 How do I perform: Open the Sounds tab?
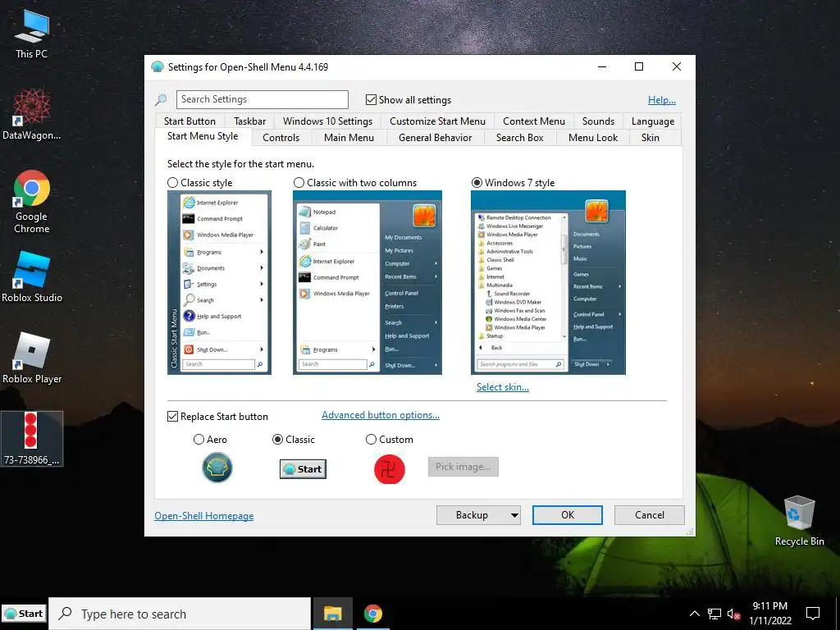(x=598, y=121)
